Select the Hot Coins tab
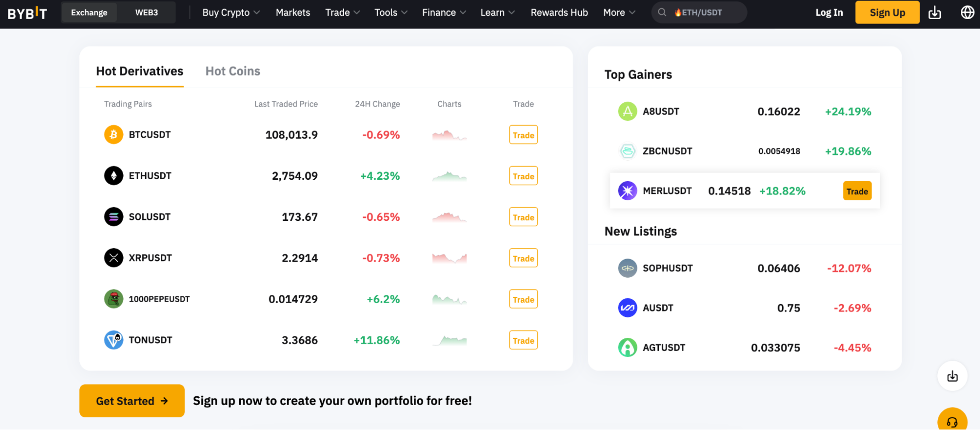 point(233,72)
